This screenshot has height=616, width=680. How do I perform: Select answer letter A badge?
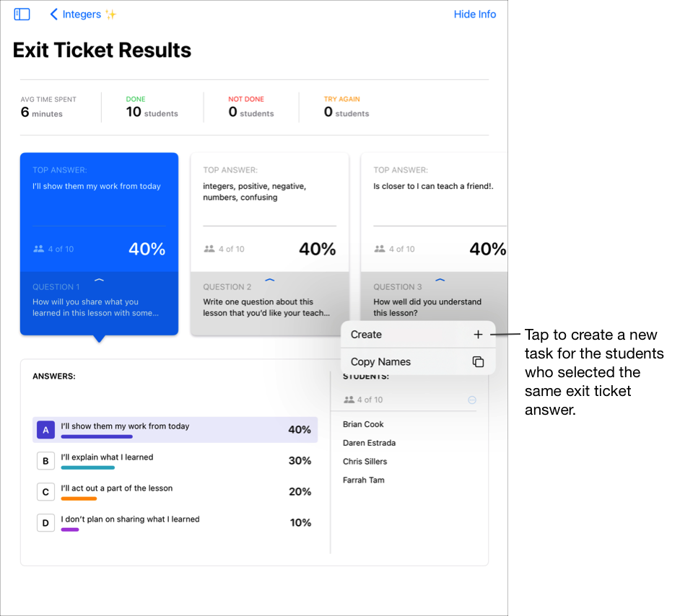45,430
